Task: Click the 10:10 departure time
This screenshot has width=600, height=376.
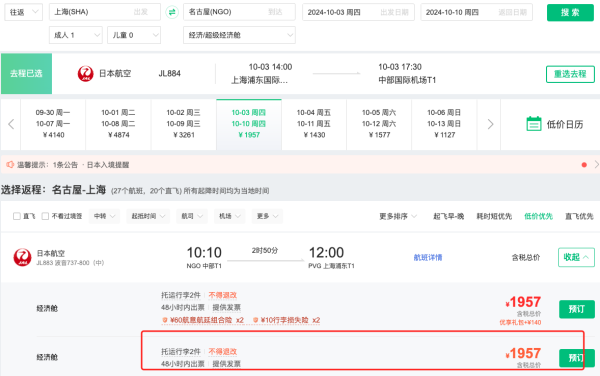Action: tap(204, 252)
